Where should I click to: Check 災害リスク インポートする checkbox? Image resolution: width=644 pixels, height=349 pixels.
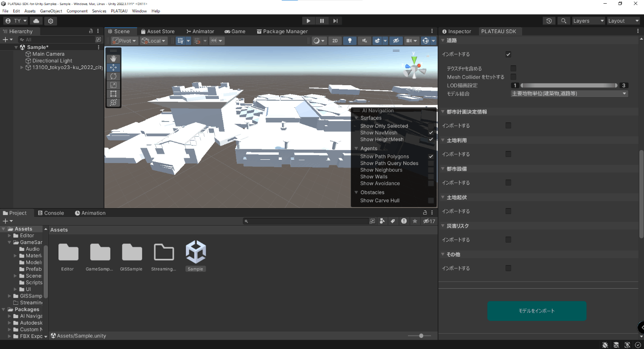[x=508, y=239]
